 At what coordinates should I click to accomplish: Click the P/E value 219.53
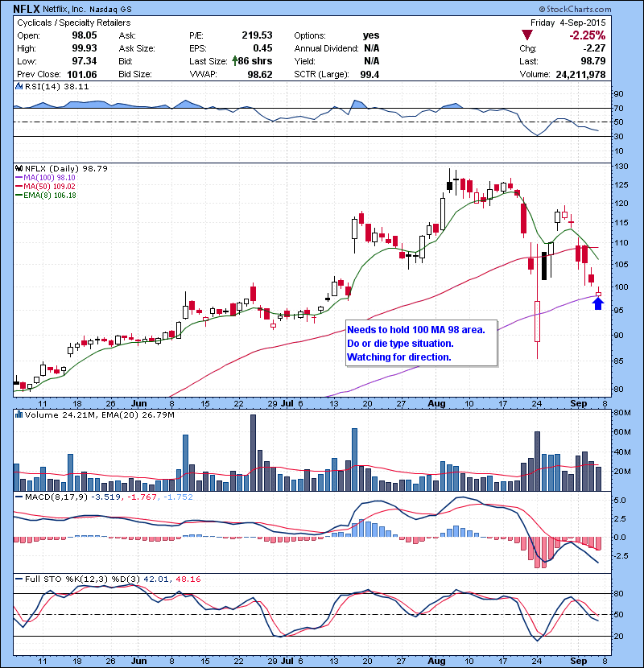coord(257,35)
